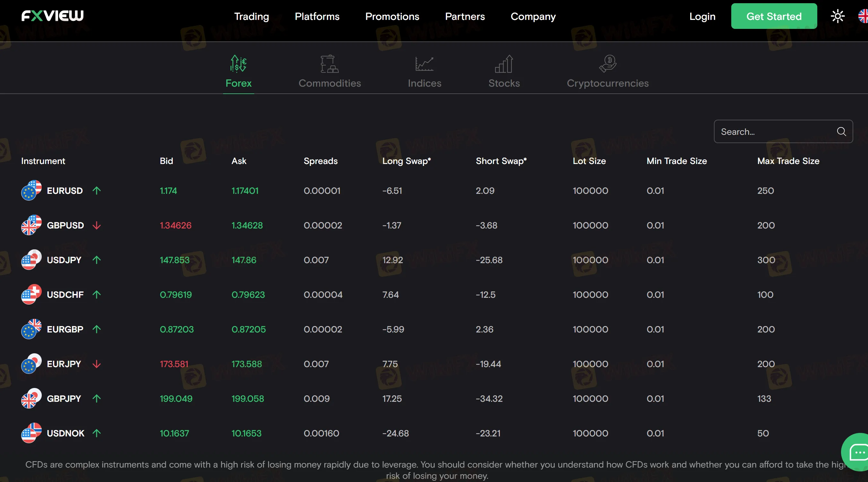Click the red down arrow beside EURJPY
The height and width of the screenshot is (482, 868).
97,364
